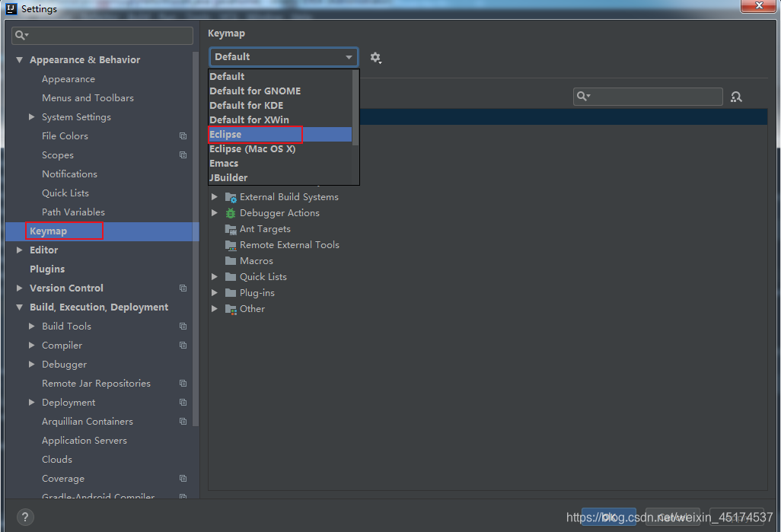The height and width of the screenshot is (532, 781).
Task: Click project-level icon next to File Colors
Action: click(183, 136)
